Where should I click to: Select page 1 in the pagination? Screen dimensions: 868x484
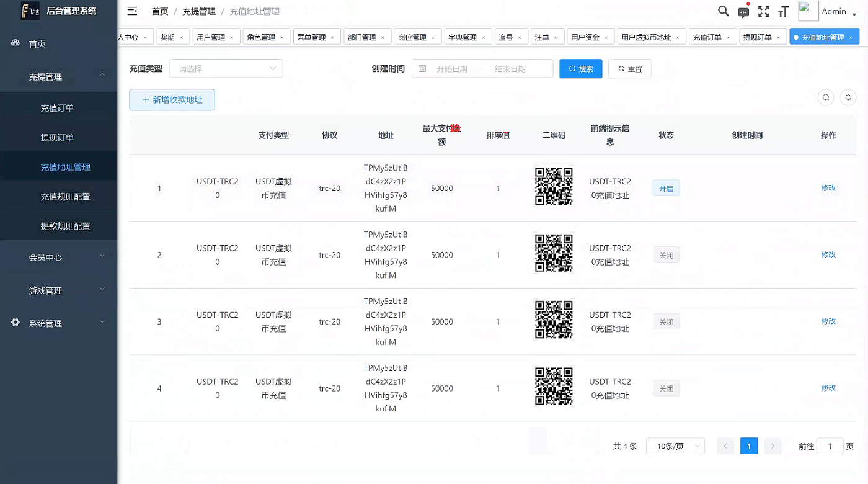pyautogui.click(x=749, y=446)
